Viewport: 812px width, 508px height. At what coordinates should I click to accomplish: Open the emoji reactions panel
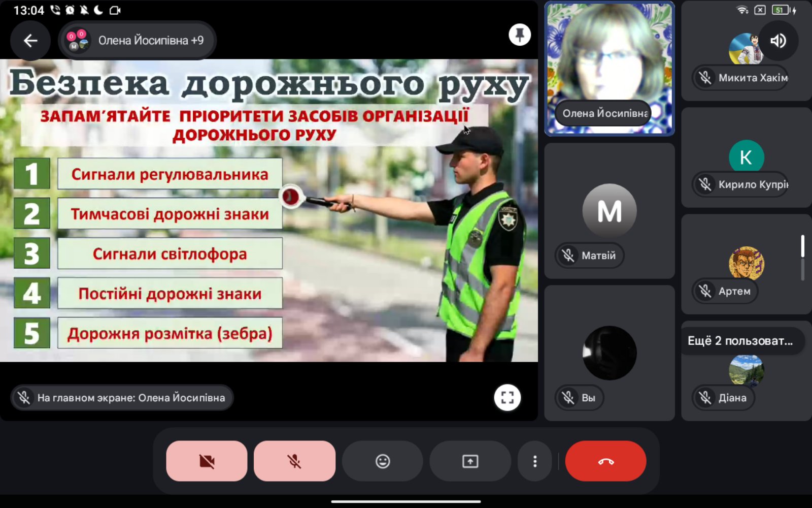(x=383, y=461)
